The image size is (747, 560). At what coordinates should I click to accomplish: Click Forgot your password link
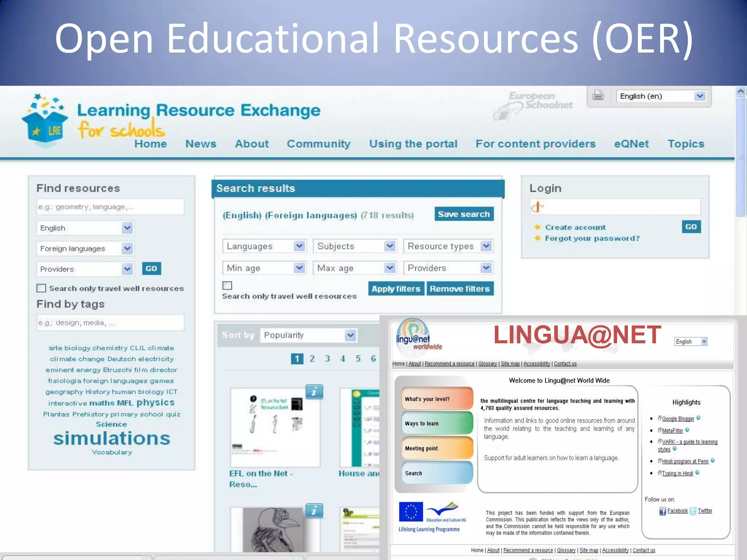click(592, 238)
